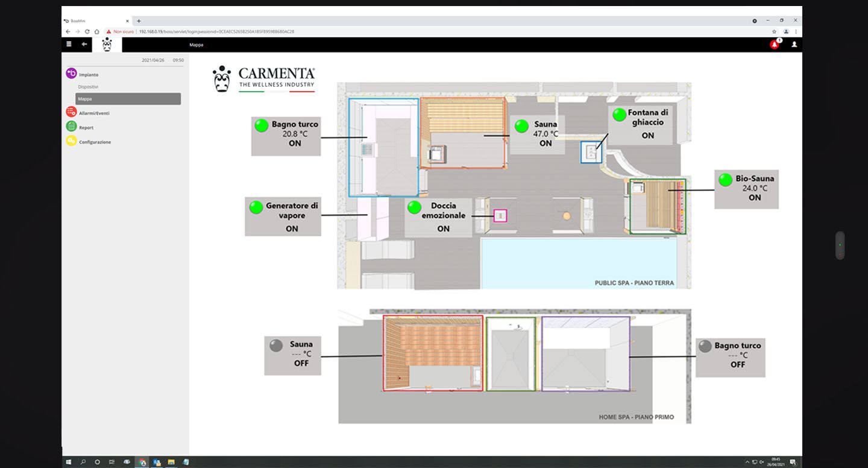Open the Chrome profile avatar
868x468 pixels.
pos(786,31)
